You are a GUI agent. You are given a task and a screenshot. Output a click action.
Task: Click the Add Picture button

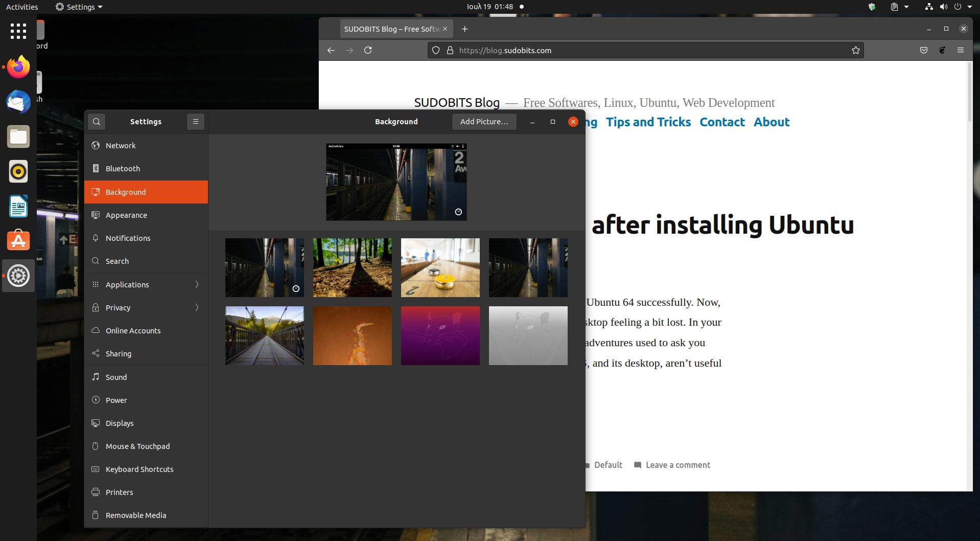click(x=483, y=122)
